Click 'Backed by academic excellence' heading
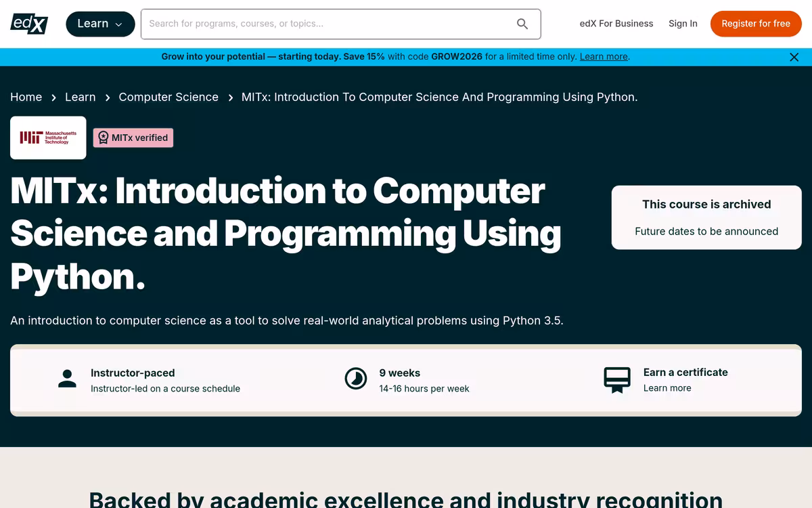The width and height of the screenshot is (812, 508). [x=406, y=500]
